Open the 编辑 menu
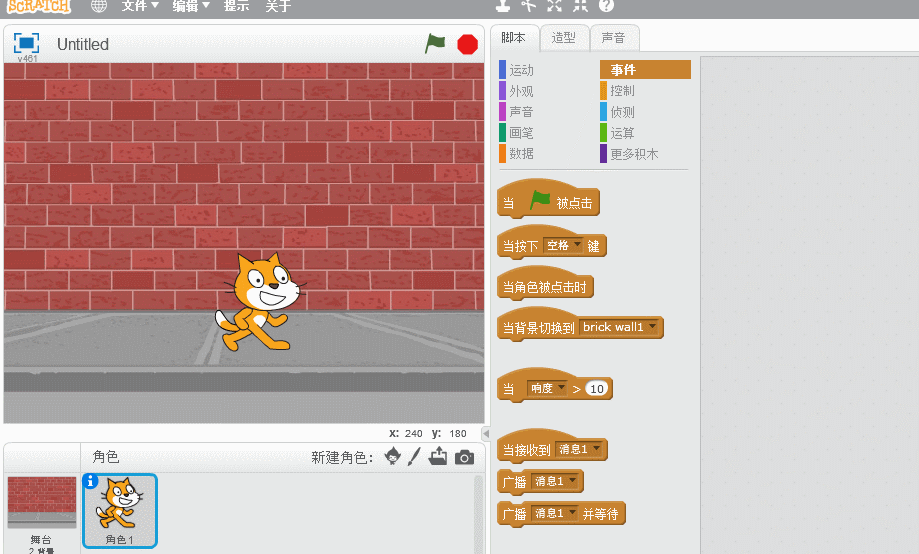 pyautogui.click(x=191, y=6)
